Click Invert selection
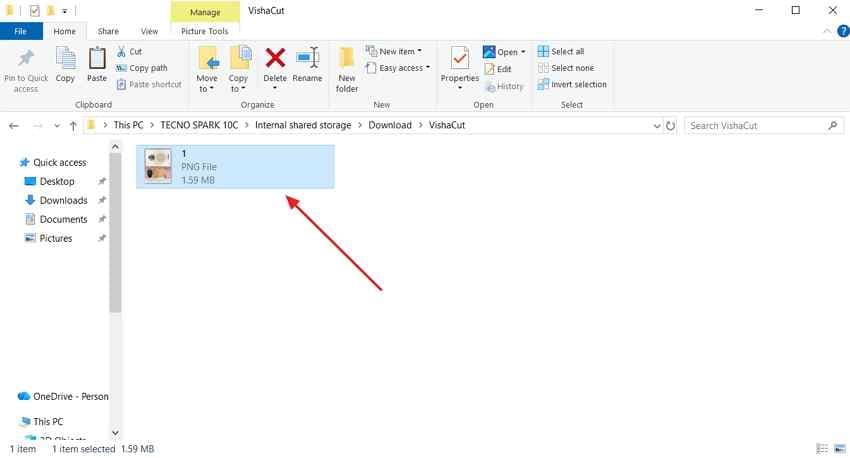Screen dimensions: 850x458 coord(572,85)
